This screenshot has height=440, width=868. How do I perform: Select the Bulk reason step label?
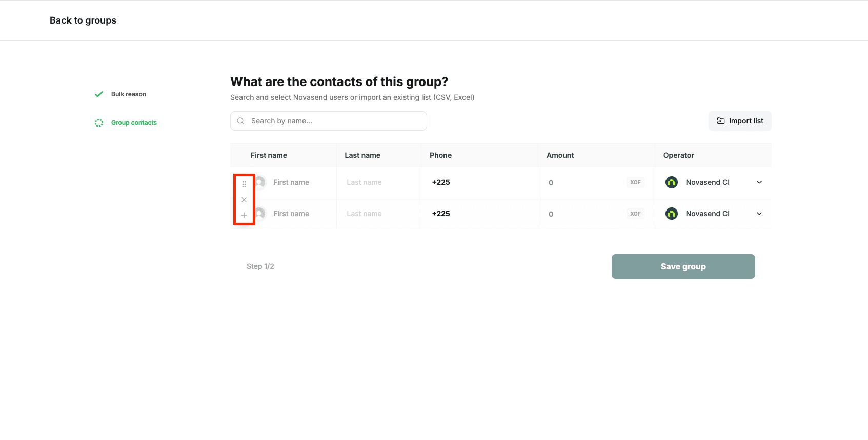click(x=129, y=94)
